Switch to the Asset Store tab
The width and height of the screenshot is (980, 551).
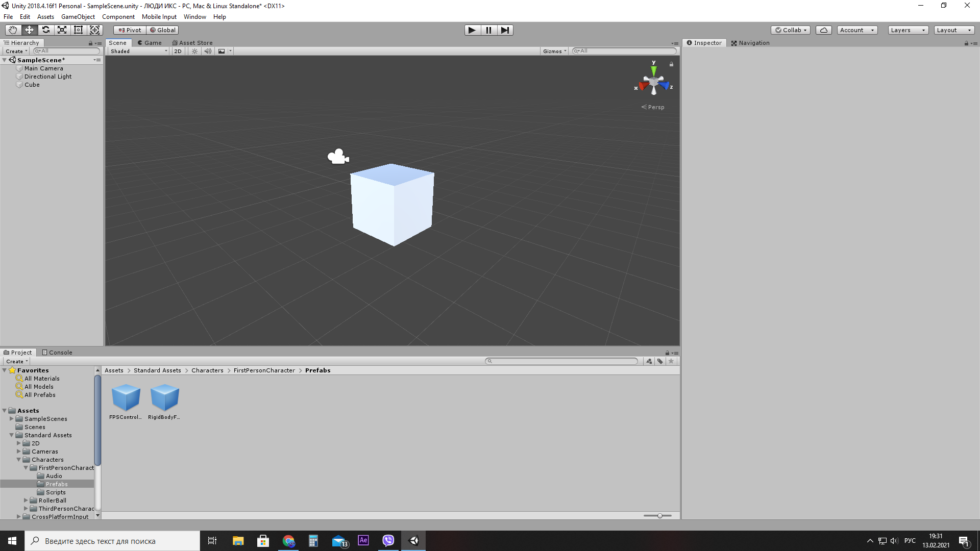(192, 43)
